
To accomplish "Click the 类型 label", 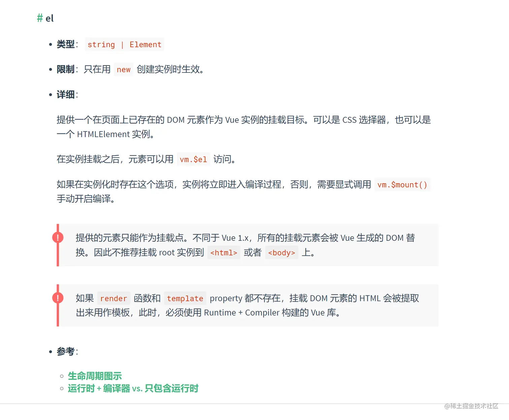I will click(x=66, y=44).
